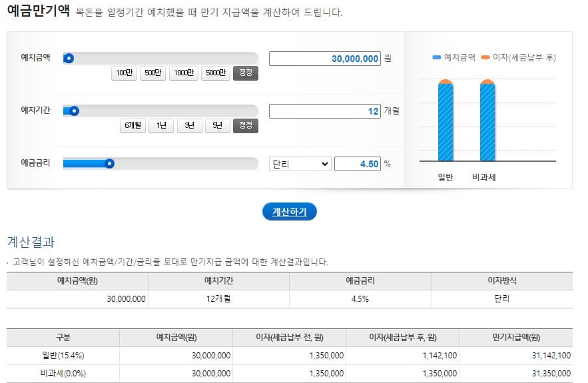This screenshot has width=588, height=383.
Task: Click the 일반 label under chart
Action: (445, 177)
